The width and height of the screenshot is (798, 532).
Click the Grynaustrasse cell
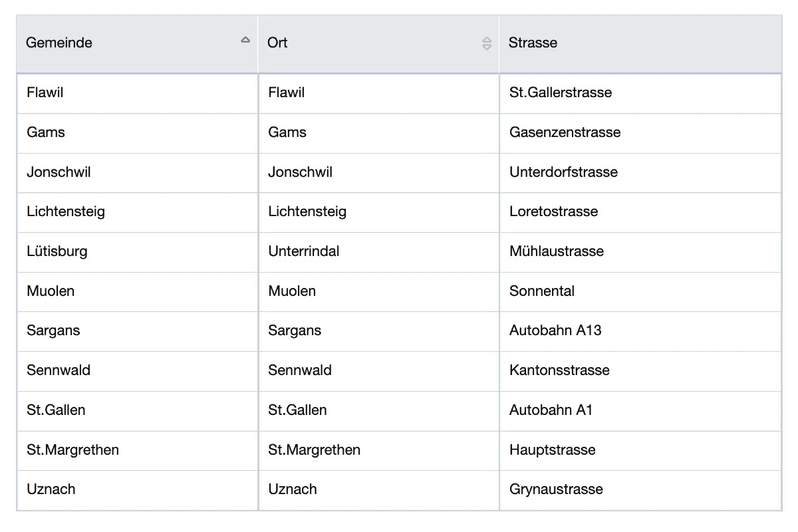[640, 490]
